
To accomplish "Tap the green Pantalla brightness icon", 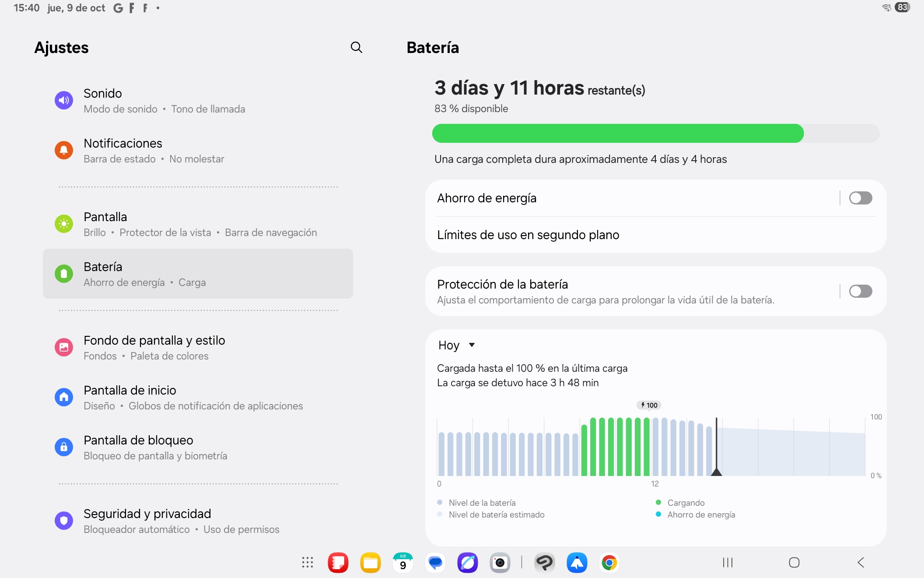I will coord(64,224).
